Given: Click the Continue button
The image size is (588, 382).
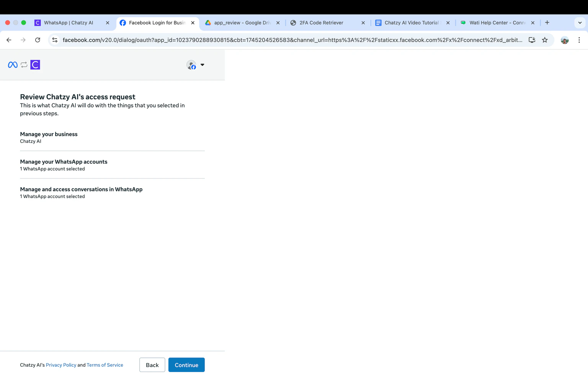Looking at the screenshot, I should [x=186, y=365].
